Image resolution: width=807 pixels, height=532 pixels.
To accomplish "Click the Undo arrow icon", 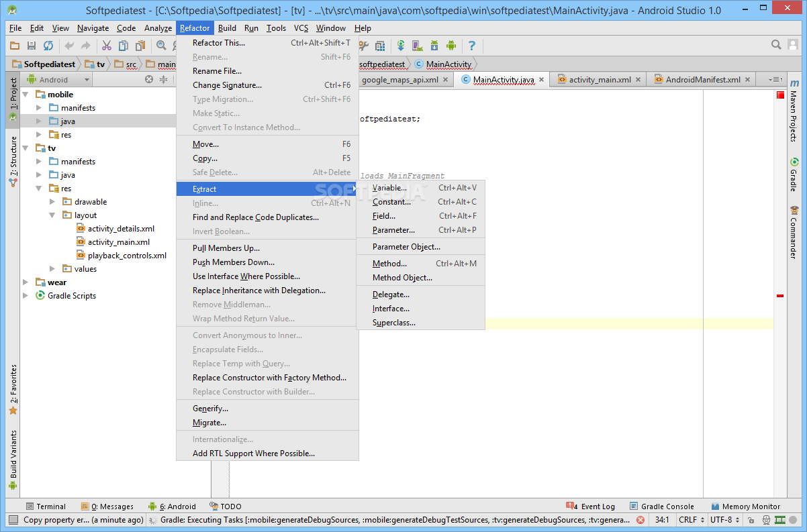I will (69, 46).
